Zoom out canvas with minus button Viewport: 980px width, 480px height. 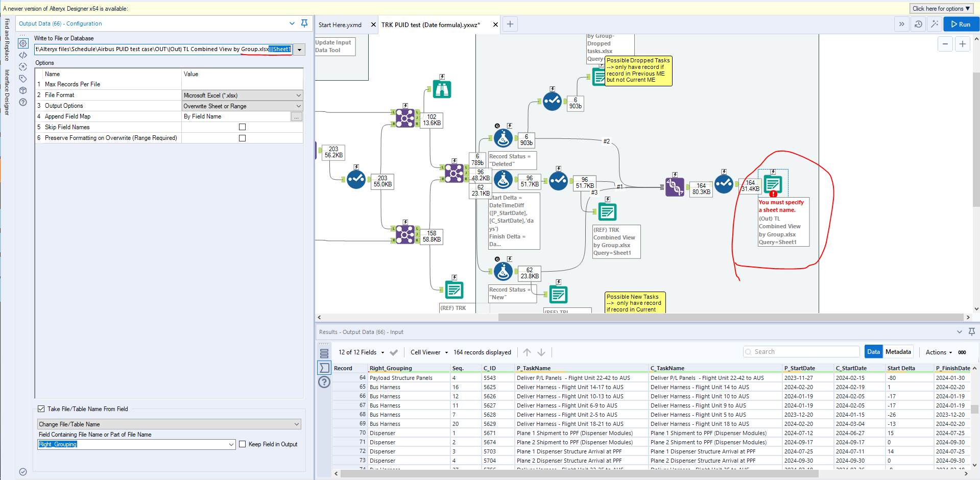pyautogui.click(x=945, y=44)
